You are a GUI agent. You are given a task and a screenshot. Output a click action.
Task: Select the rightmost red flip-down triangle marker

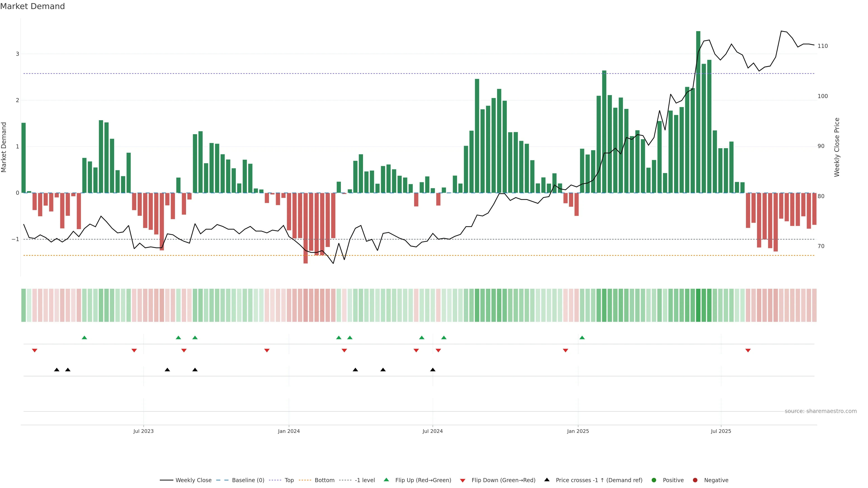tap(748, 351)
